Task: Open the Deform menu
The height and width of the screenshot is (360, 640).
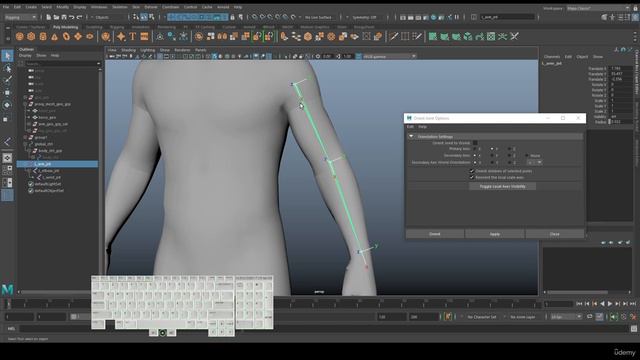Action: (x=151, y=7)
